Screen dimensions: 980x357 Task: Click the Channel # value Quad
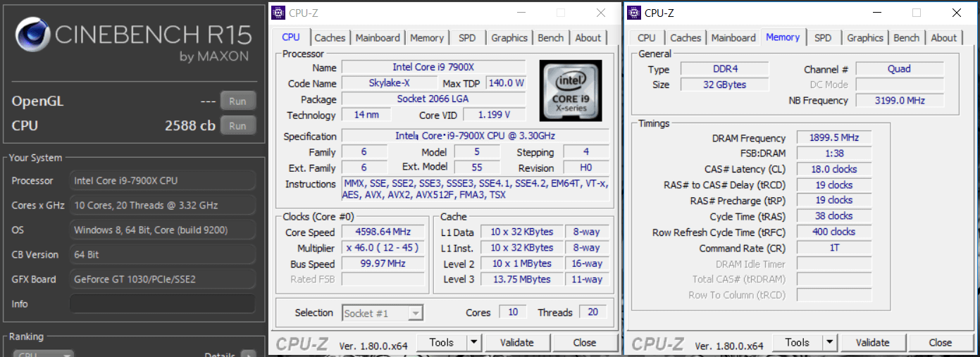[x=900, y=69]
